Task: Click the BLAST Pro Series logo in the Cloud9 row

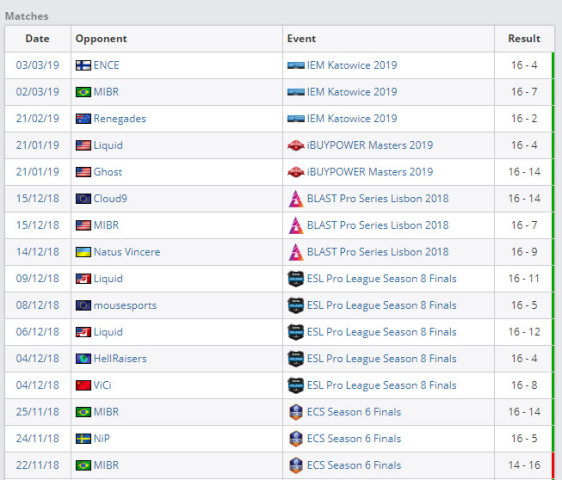Action: 296,199
